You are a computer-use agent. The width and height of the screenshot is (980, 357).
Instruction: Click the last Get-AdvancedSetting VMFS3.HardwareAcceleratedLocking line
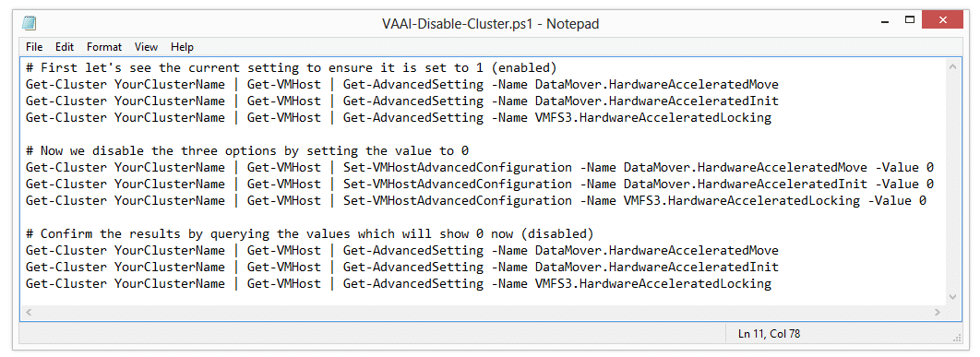(x=399, y=284)
